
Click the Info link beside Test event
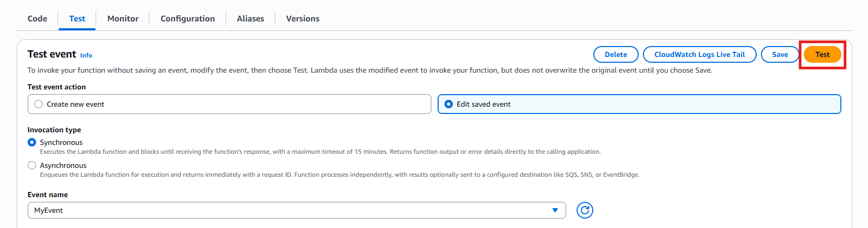coord(86,55)
